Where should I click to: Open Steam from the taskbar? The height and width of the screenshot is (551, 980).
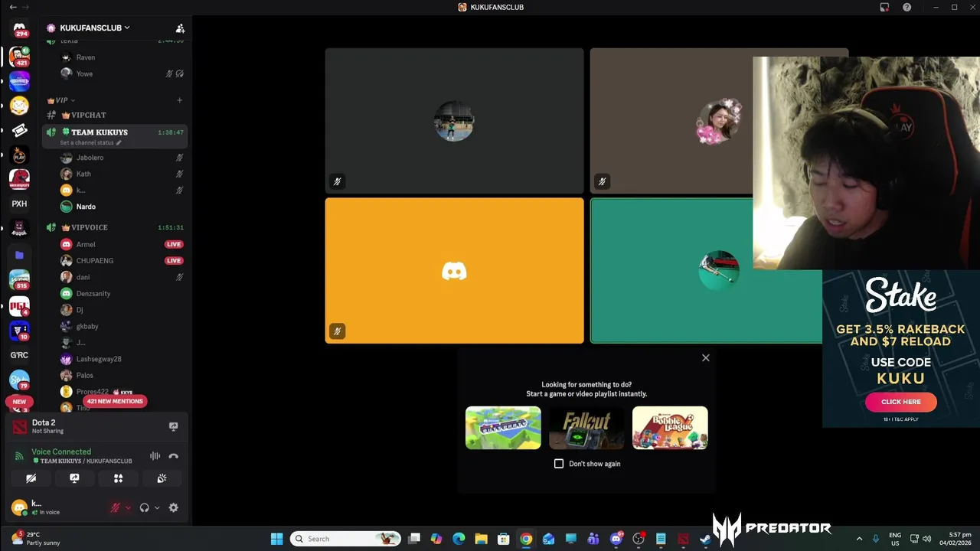[705, 539]
